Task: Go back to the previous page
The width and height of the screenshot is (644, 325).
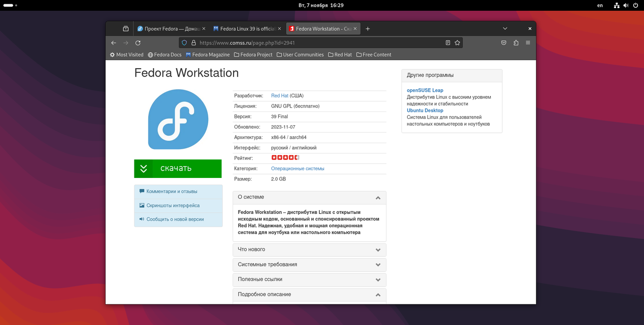Action: [x=113, y=43]
